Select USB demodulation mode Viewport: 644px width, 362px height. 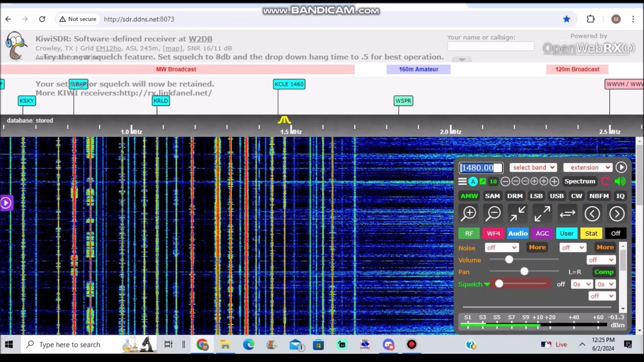pyautogui.click(x=556, y=196)
